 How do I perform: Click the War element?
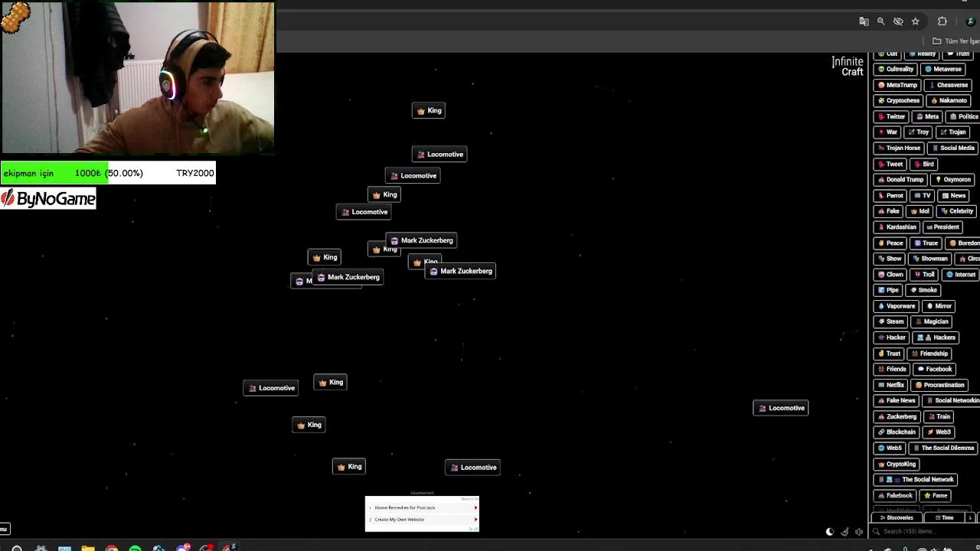pyautogui.click(x=888, y=132)
